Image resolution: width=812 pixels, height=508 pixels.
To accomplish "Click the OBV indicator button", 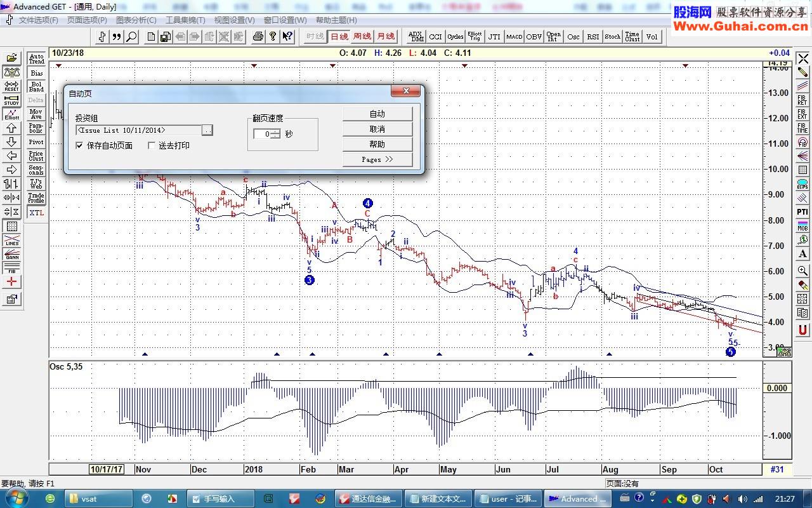I will point(534,37).
